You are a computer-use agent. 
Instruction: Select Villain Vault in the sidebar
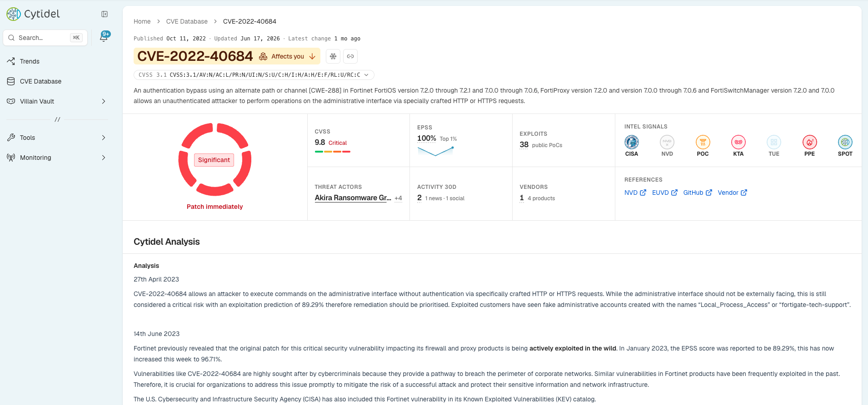click(57, 101)
